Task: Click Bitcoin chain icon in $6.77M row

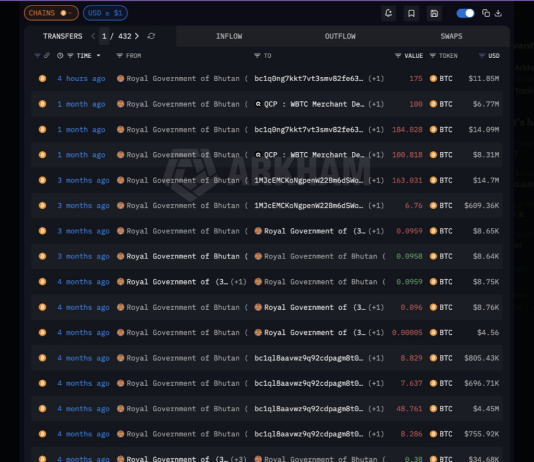Action: (42, 104)
